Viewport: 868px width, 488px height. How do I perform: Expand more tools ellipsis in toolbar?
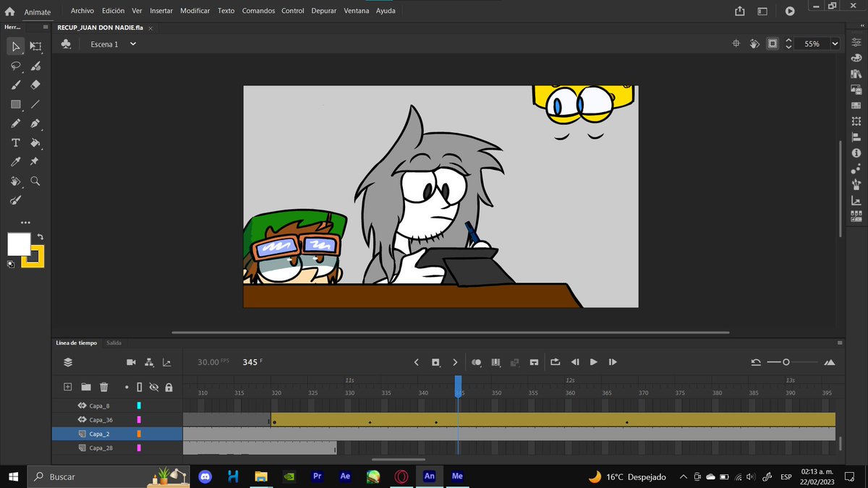(x=26, y=223)
